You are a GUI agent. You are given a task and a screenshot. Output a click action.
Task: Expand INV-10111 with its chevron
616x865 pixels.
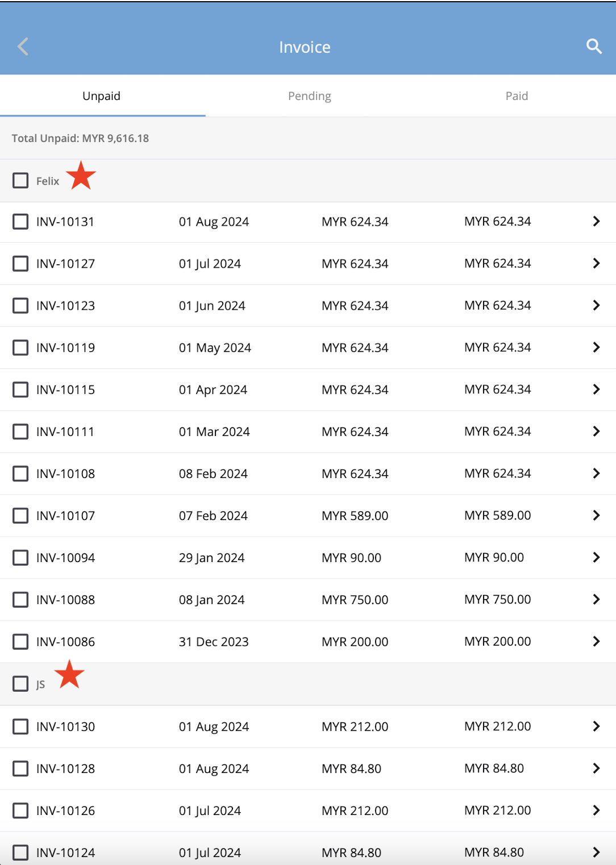596,431
